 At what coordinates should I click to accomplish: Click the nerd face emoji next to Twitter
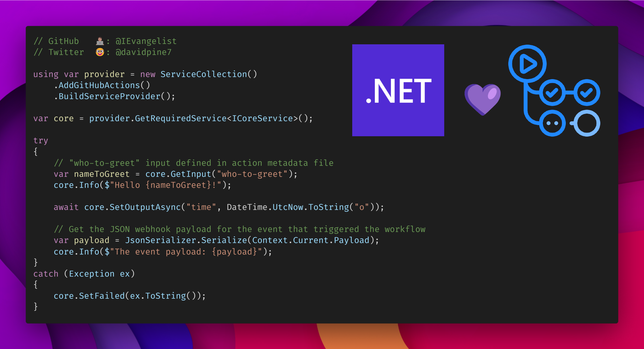(99, 52)
